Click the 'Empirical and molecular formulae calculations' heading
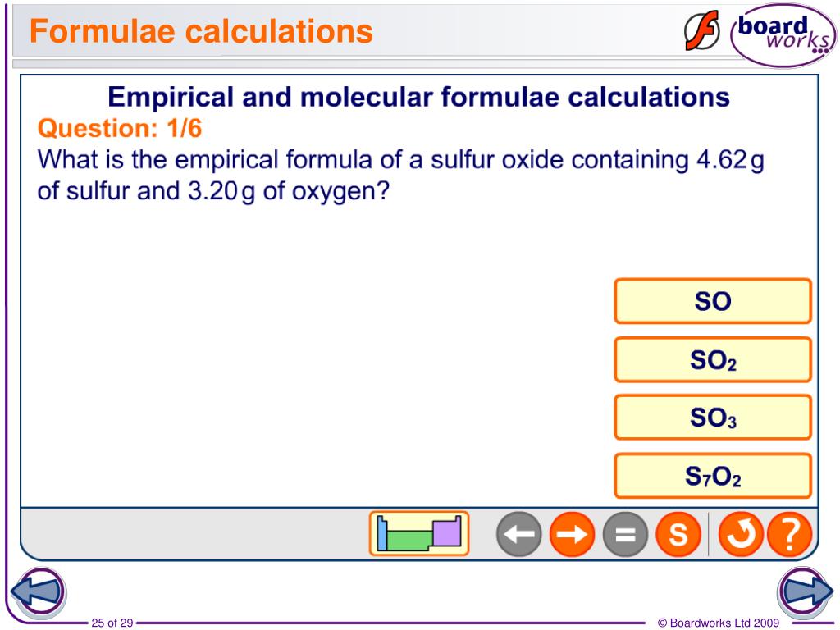 pos(419,97)
